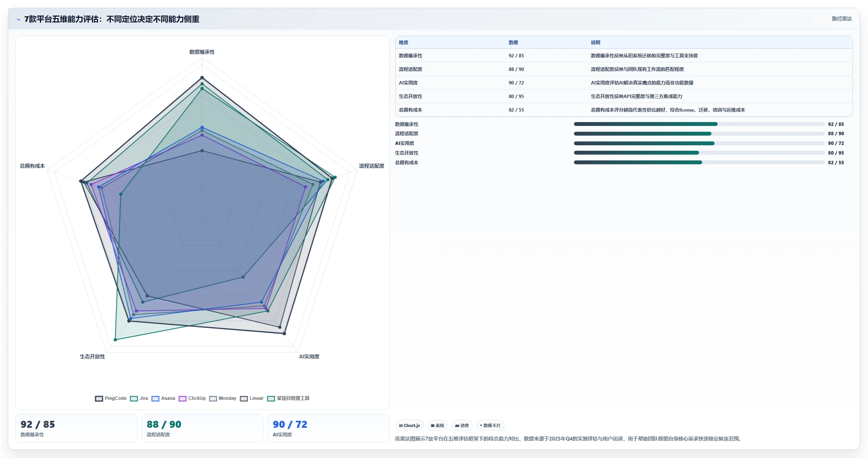Viewport: 868px width, 458px height.
Task: Click table value 92 / 85
Action: pyautogui.click(x=516, y=56)
